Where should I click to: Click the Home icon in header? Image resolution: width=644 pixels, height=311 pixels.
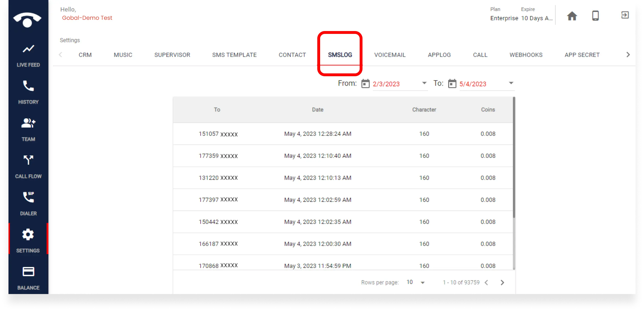tap(572, 16)
